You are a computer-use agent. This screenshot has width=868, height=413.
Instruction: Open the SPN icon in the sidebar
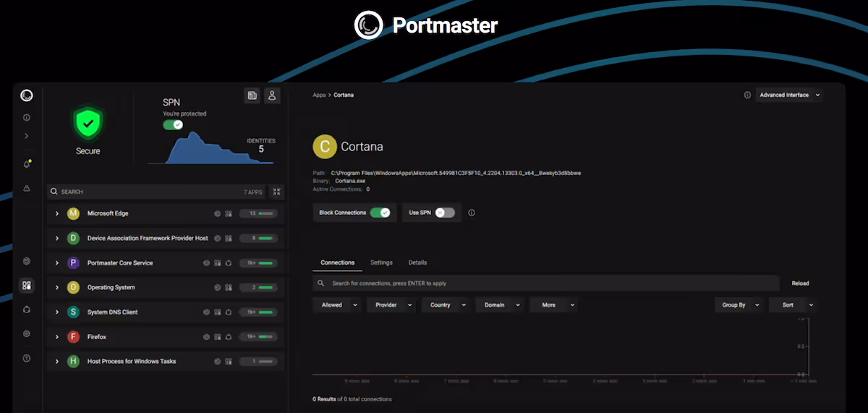[27, 310]
